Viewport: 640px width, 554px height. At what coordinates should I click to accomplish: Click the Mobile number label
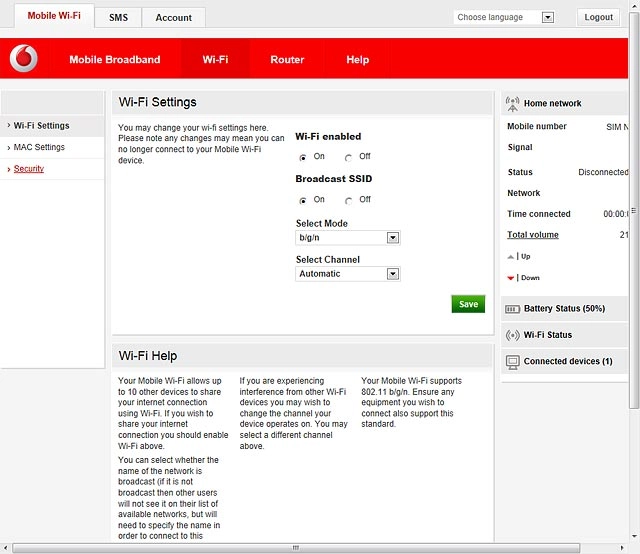537,127
